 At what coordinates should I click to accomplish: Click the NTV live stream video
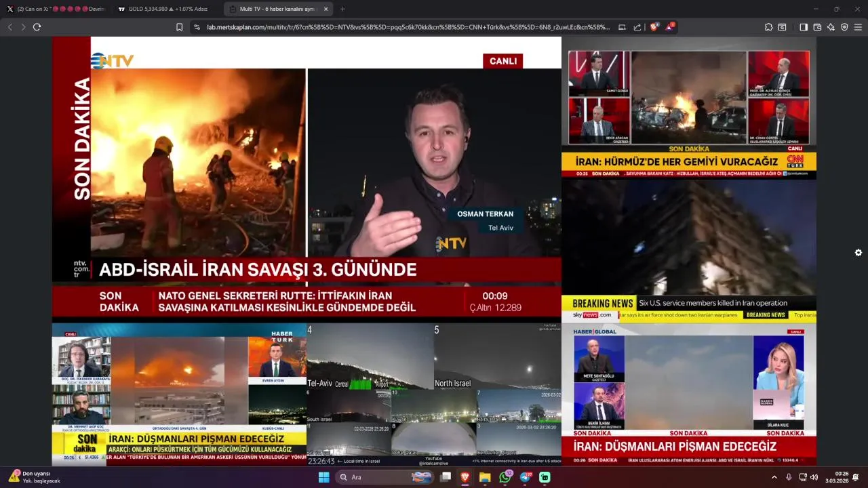307,178
